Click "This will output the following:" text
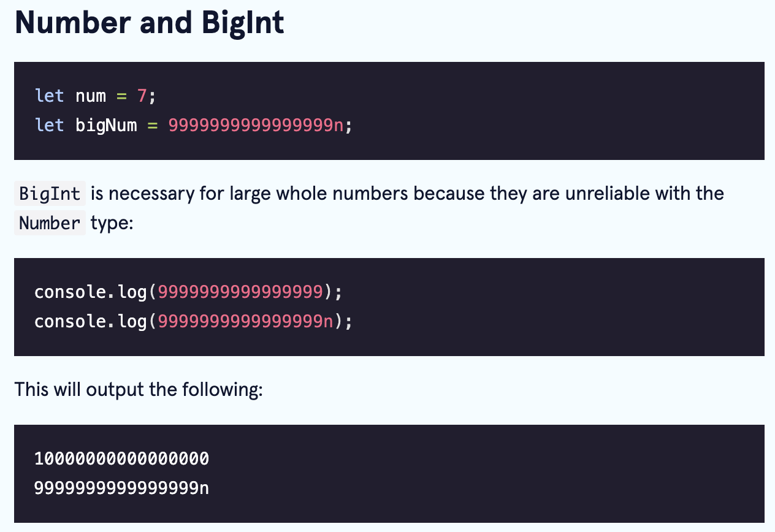Screen dimensions: 775x532 click(139, 389)
